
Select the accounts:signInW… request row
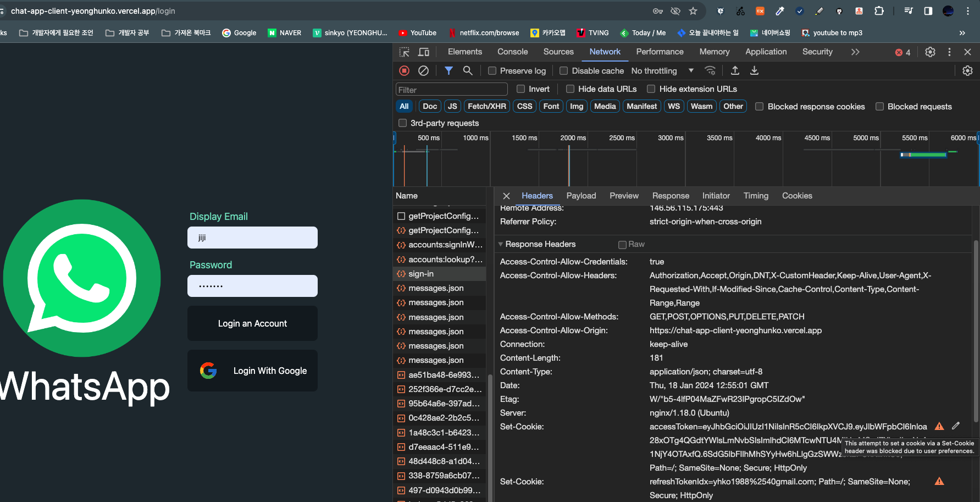pyautogui.click(x=440, y=245)
